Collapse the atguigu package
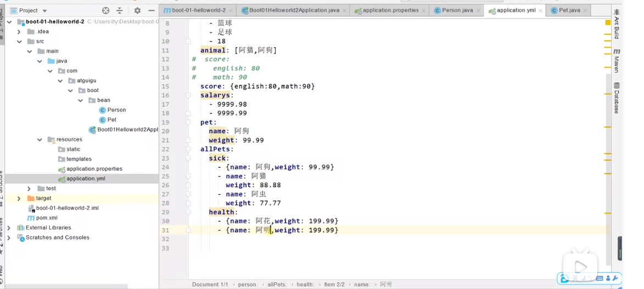Viewport: 644px width, 289px height. pyautogui.click(x=60, y=81)
